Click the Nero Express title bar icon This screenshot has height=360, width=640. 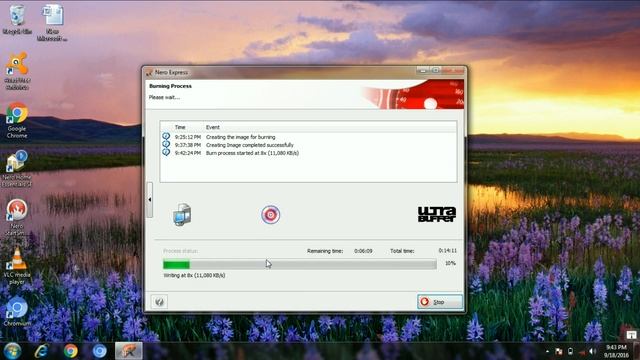pyautogui.click(x=149, y=73)
